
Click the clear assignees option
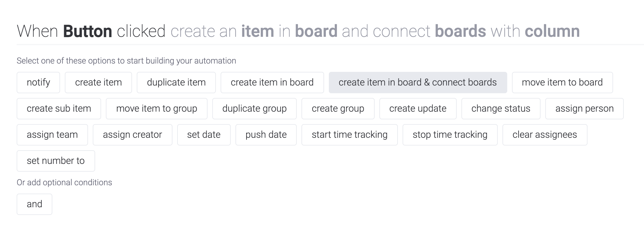545,135
